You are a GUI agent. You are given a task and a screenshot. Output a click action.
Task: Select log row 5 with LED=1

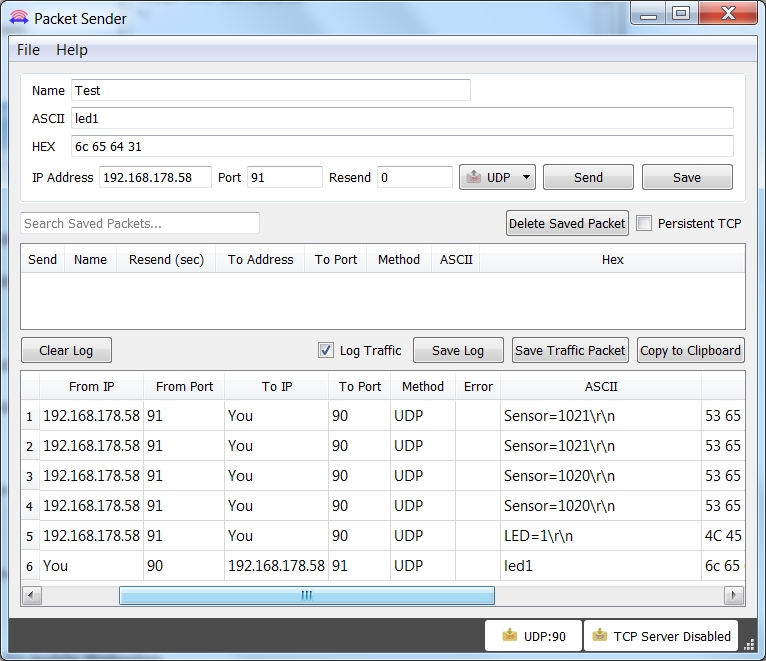(383, 536)
